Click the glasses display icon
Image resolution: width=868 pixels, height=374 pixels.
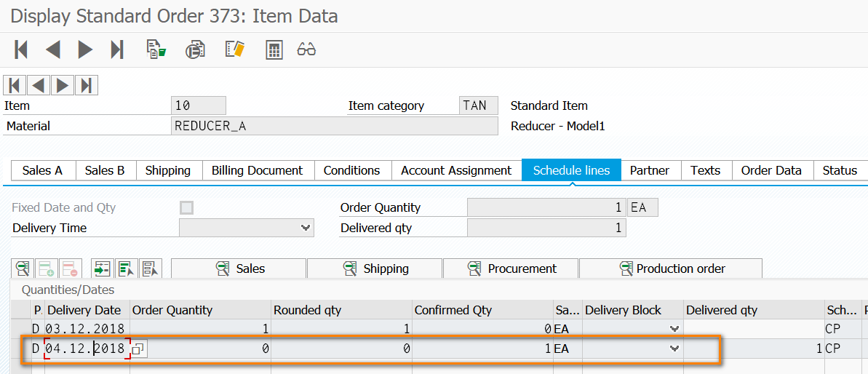[x=306, y=49]
